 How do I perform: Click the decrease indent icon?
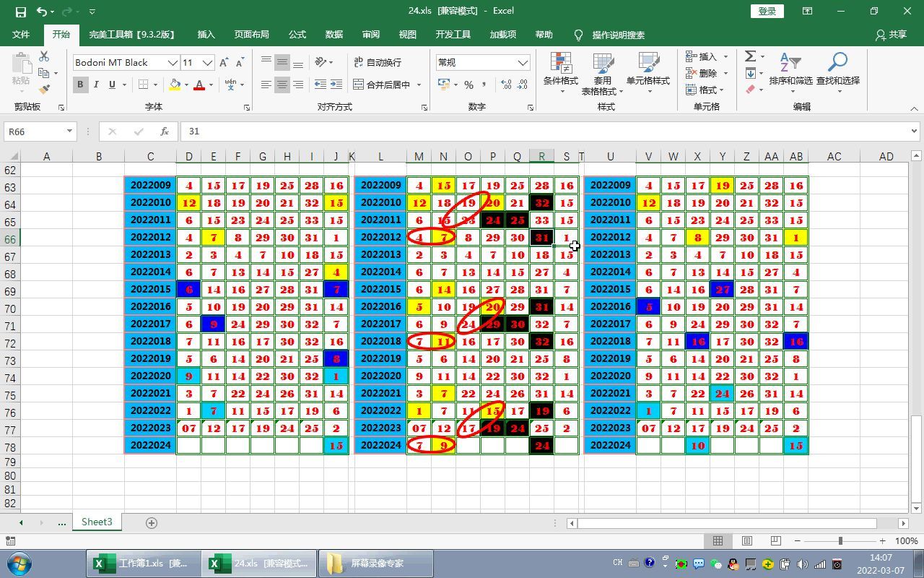[321, 85]
